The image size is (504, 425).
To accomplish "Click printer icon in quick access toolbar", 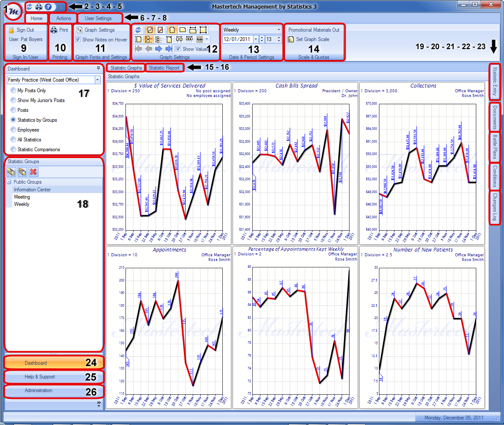I will coord(39,7).
